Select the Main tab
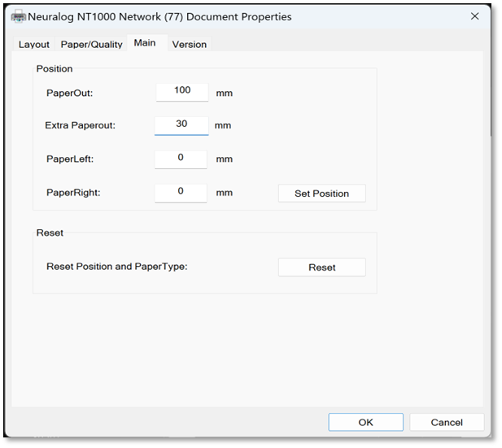The height and width of the screenshot is (448, 502). pyautogui.click(x=145, y=43)
